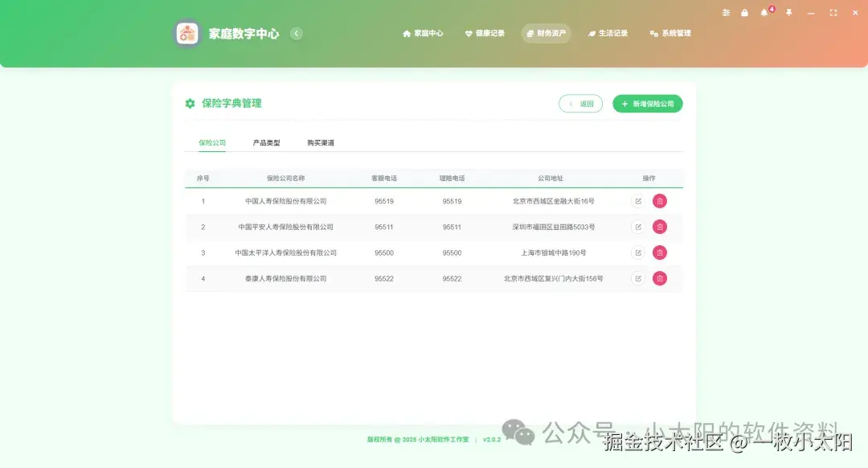
Task: Expand the 系统管理 navigation menu
Action: click(669, 33)
